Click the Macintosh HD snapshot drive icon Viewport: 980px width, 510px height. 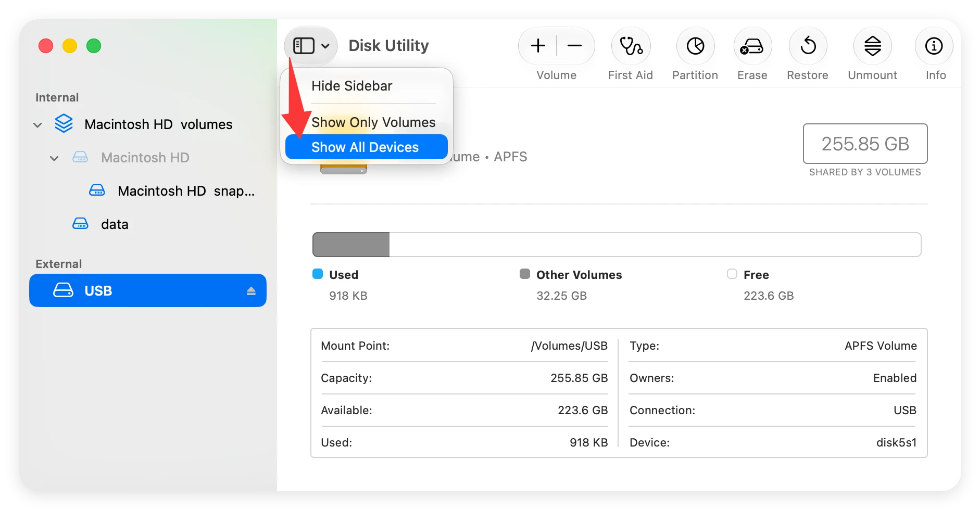click(97, 190)
